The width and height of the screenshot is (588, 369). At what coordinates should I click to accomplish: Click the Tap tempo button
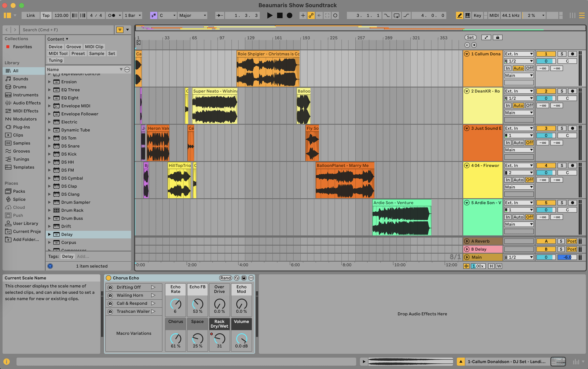click(x=46, y=15)
